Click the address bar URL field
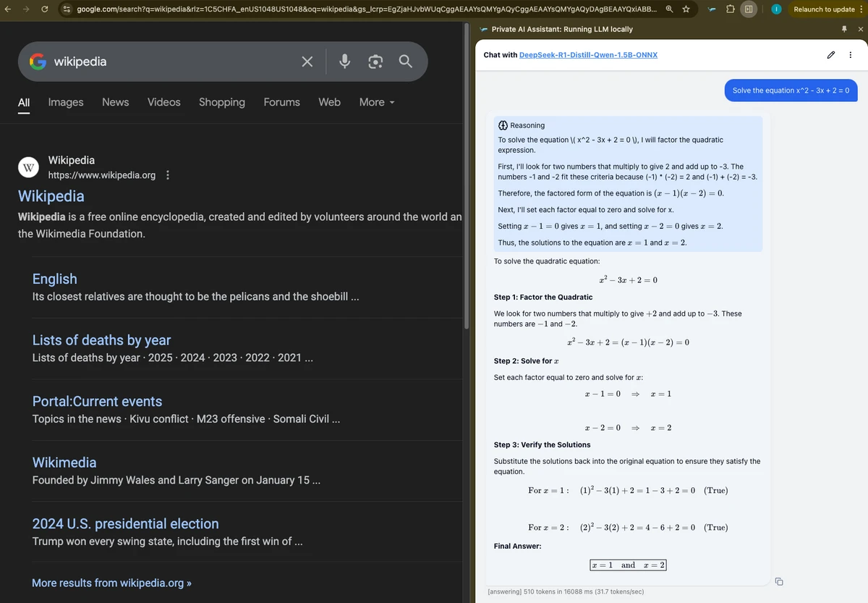 click(x=367, y=9)
